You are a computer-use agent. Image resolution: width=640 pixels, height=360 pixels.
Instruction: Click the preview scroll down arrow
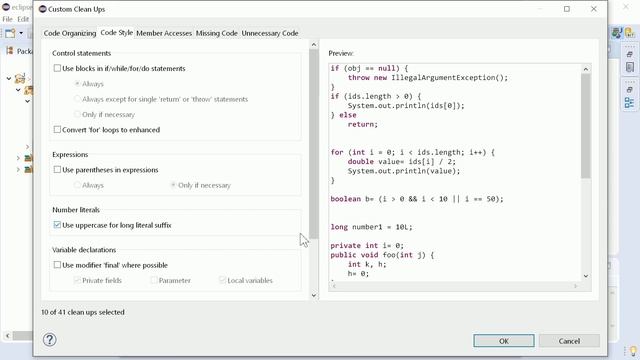coord(586,276)
